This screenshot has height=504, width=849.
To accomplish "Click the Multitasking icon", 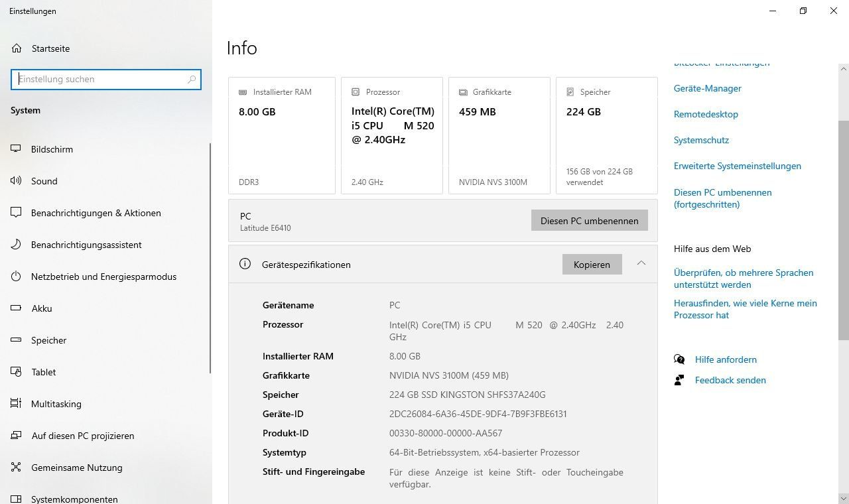I will point(17,404).
